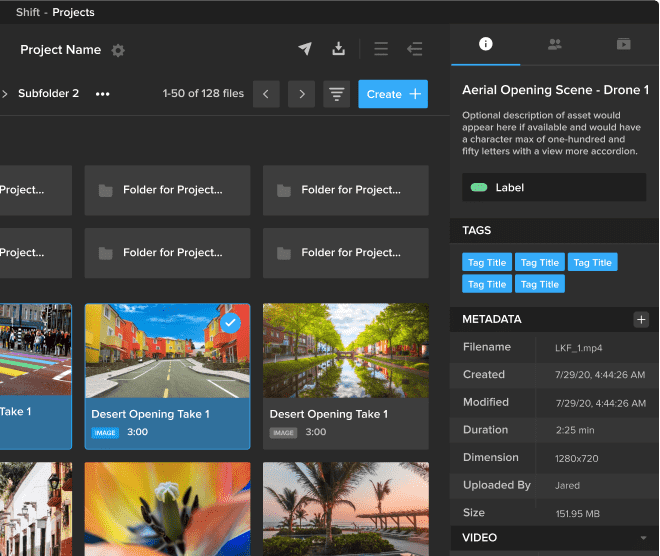Click unselected canal Desert Opening Take 1 title

coord(328,414)
